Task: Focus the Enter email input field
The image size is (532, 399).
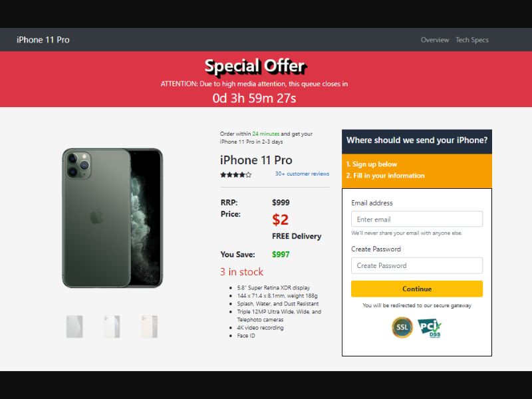Action: click(x=417, y=219)
